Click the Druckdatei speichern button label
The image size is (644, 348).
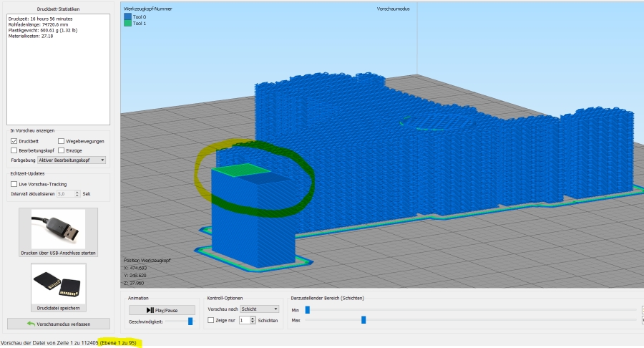(x=58, y=309)
